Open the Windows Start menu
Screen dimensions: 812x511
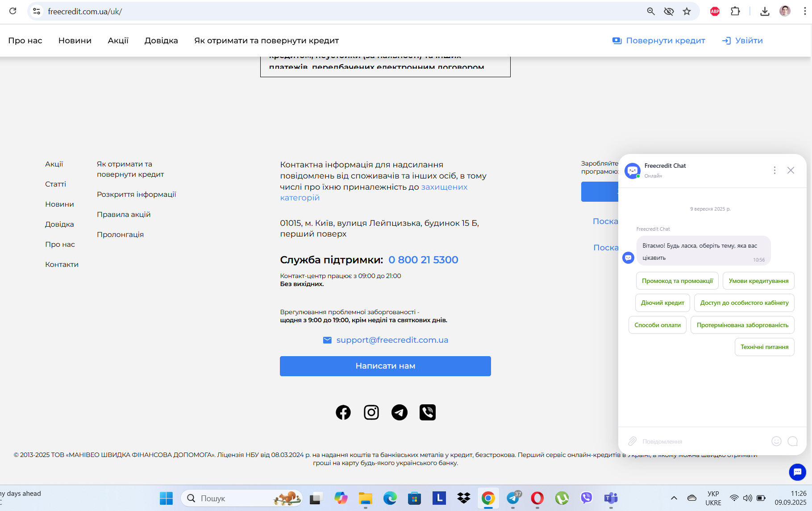(166, 498)
